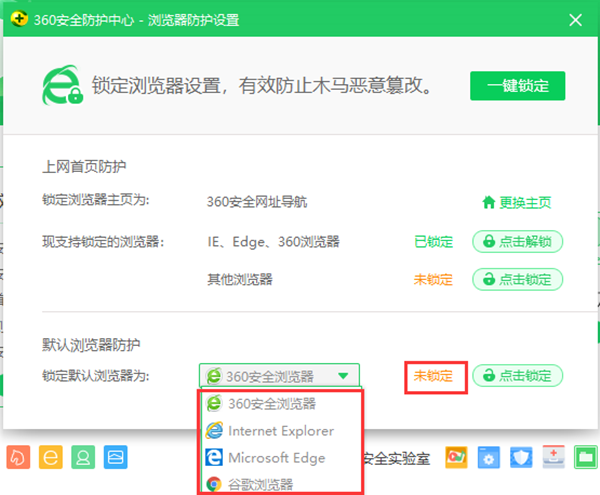600x495 pixels.
Task: Click the green person icon at bottom
Action: tap(84, 458)
